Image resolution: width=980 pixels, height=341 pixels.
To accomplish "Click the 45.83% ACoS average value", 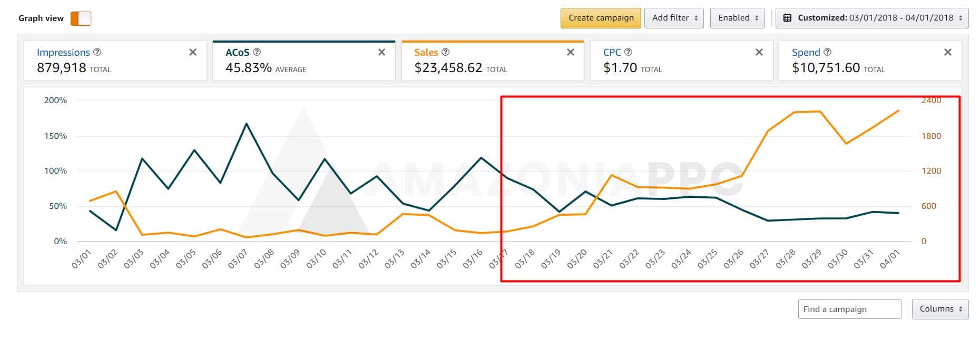I will point(249,68).
